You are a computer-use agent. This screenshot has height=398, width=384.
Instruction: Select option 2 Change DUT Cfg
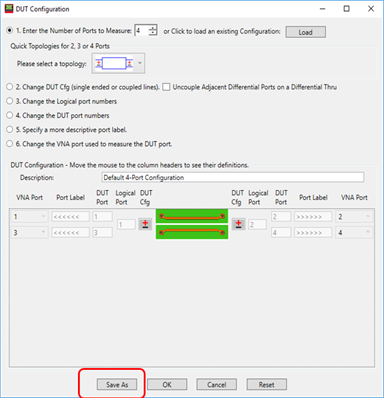pyautogui.click(x=10, y=87)
